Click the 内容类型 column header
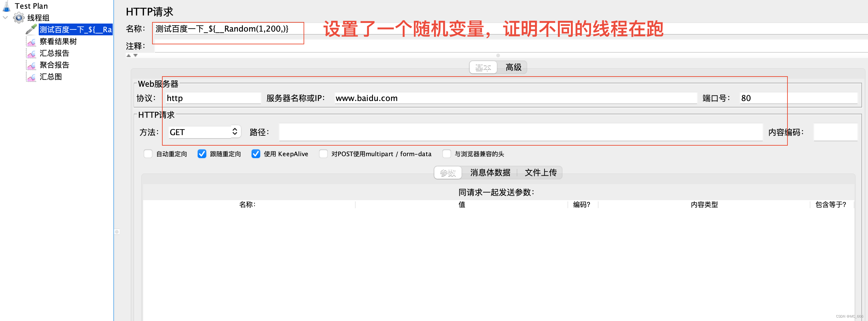Screen dimensions: 868x321 (704, 205)
